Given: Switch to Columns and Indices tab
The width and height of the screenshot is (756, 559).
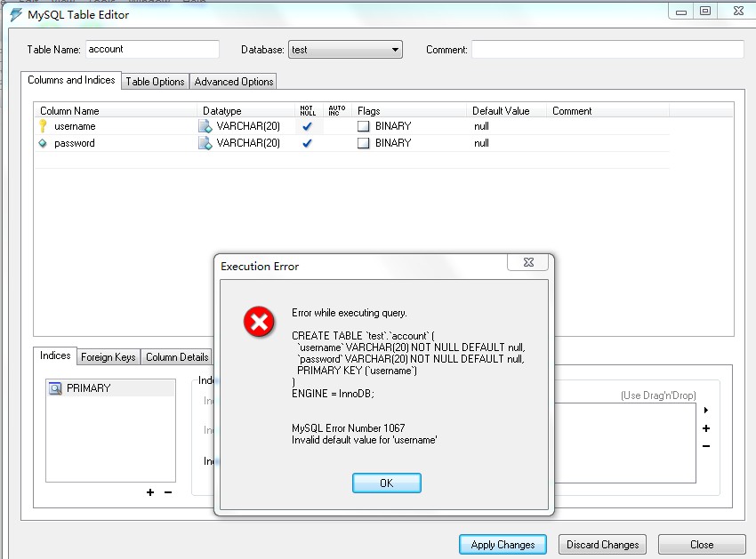Looking at the screenshot, I should tap(71, 80).
